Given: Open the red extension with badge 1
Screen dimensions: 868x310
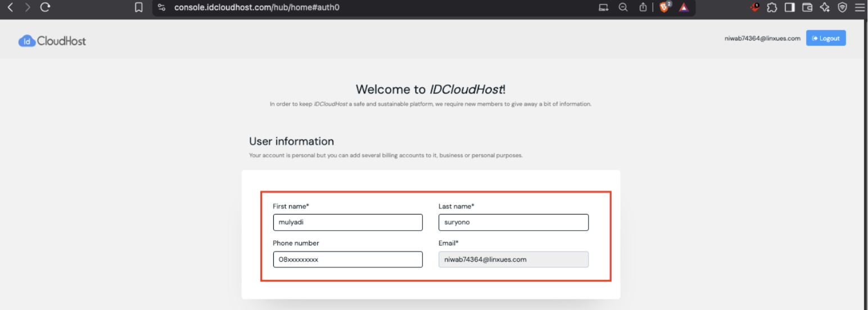Looking at the screenshot, I should click(755, 7).
